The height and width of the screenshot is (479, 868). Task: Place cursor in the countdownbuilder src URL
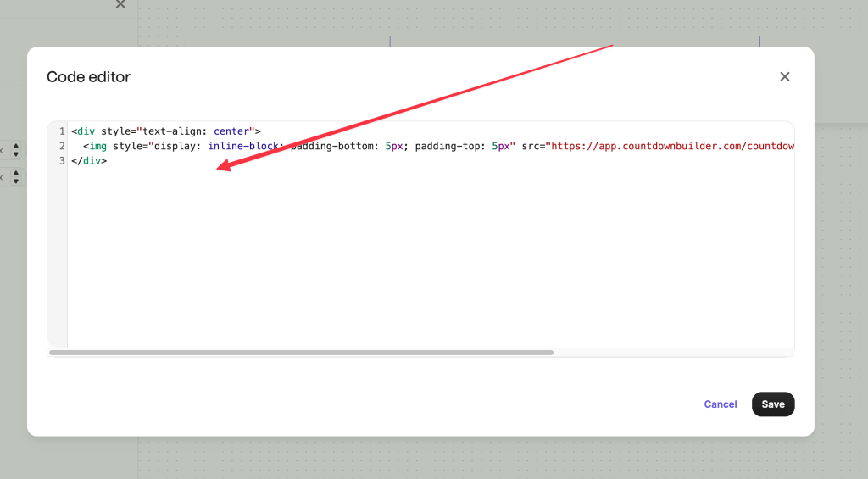[x=670, y=146]
